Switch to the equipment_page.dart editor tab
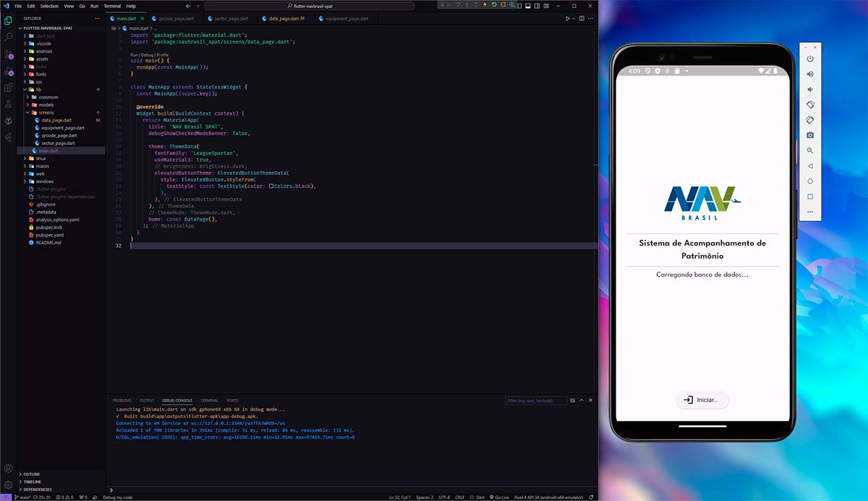 click(x=347, y=18)
